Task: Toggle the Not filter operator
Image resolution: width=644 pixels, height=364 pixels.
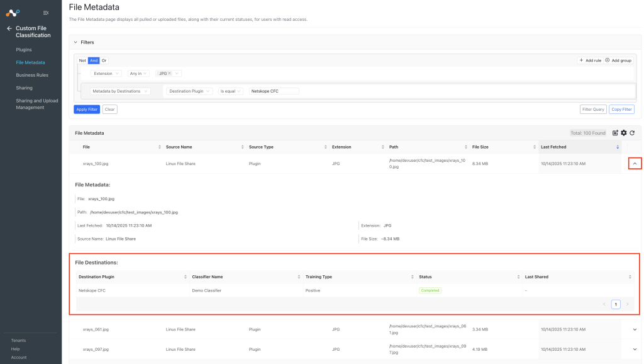Action: (82, 60)
